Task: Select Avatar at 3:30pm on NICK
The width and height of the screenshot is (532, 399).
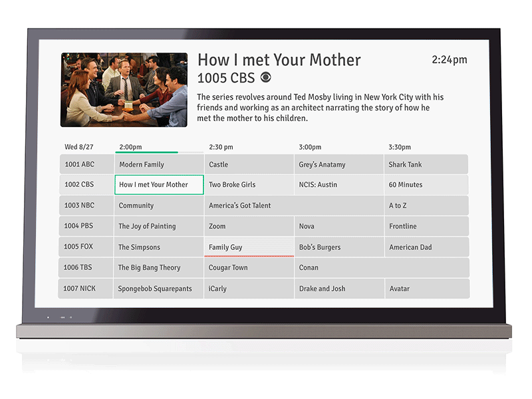Action: point(426,289)
